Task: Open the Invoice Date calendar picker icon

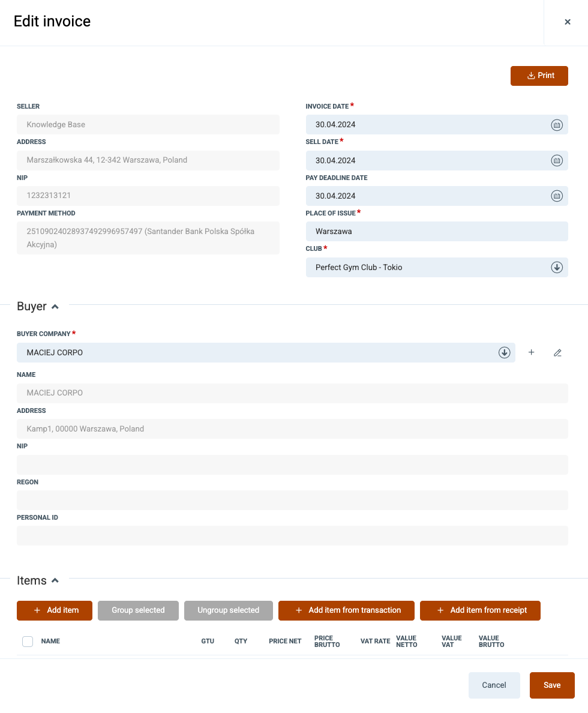Action: 557,125
